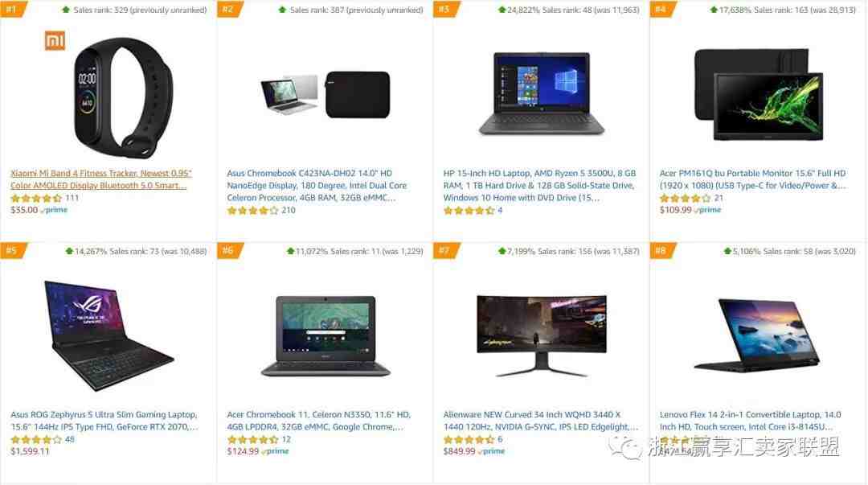Image resolution: width=868 pixels, height=485 pixels.
Task: Click the Acer portable monitor image
Action: coord(759,94)
